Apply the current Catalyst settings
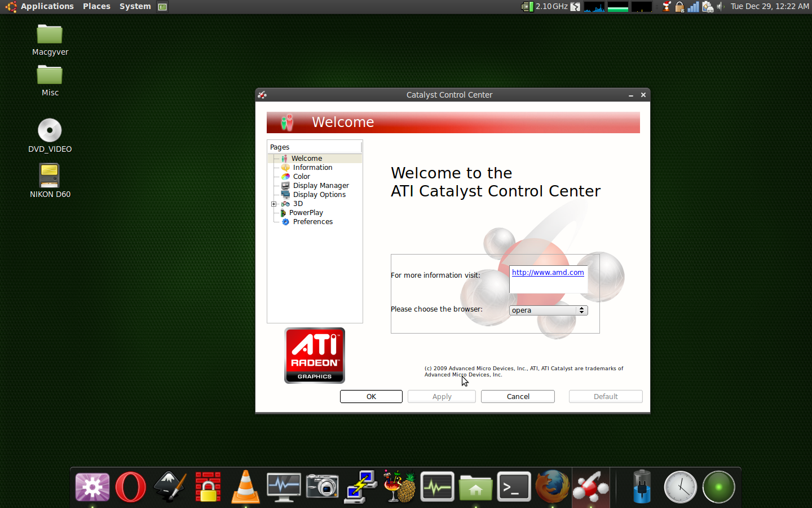 click(441, 396)
